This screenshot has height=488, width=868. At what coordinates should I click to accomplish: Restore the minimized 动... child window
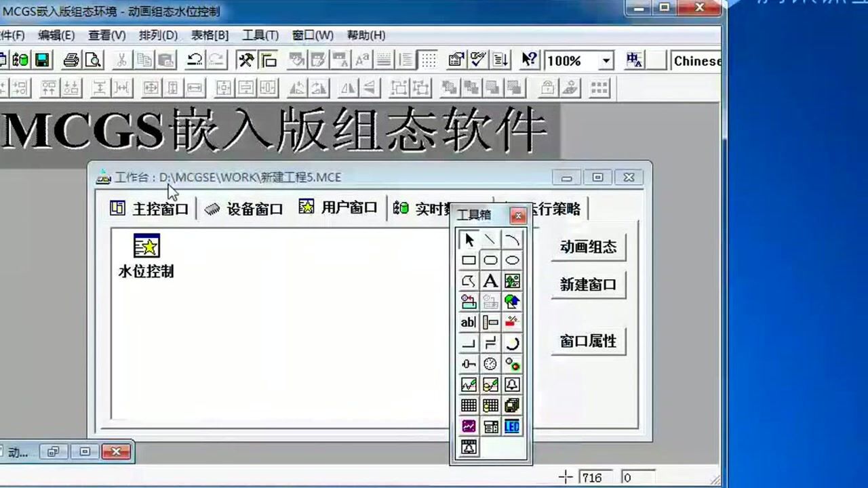[54, 451]
